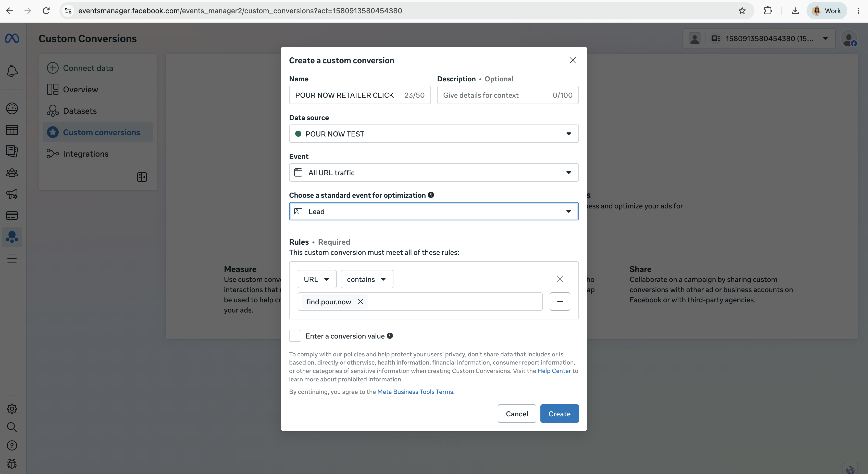Click the Create button
The image size is (868, 474).
tap(559, 414)
